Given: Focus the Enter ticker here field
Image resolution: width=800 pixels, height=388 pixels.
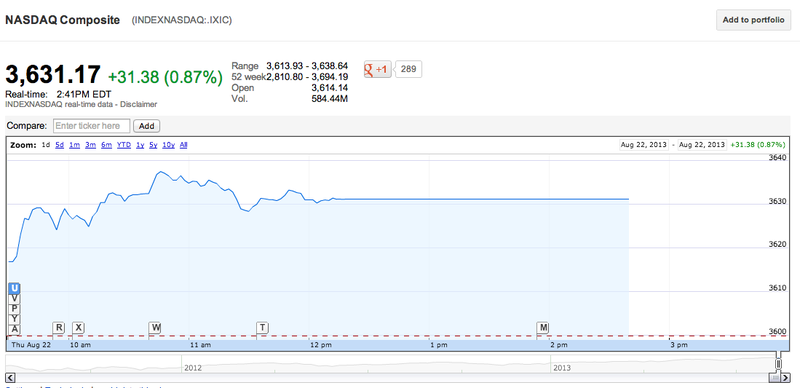Looking at the screenshot, I should [x=92, y=126].
